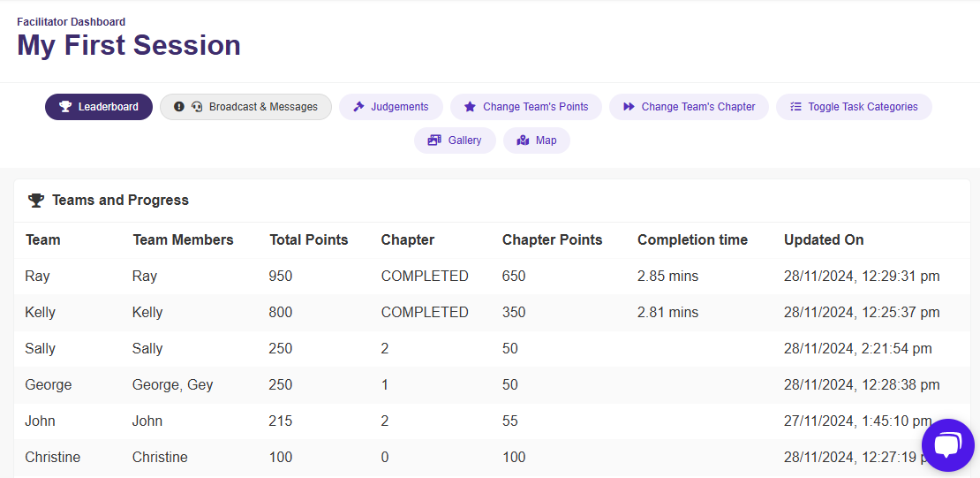Open the chat support bubble
Viewport: 980px width, 478px height.
click(x=947, y=445)
